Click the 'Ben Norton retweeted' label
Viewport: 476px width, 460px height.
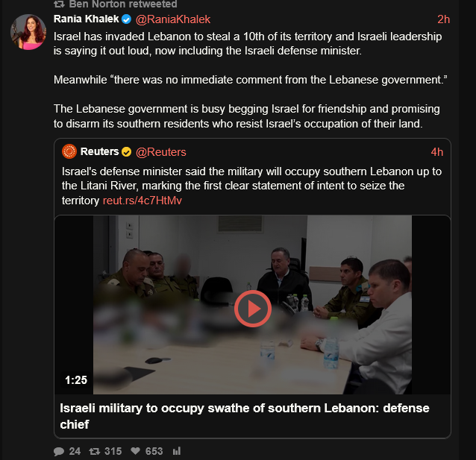pyautogui.click(x=123, y=4)
